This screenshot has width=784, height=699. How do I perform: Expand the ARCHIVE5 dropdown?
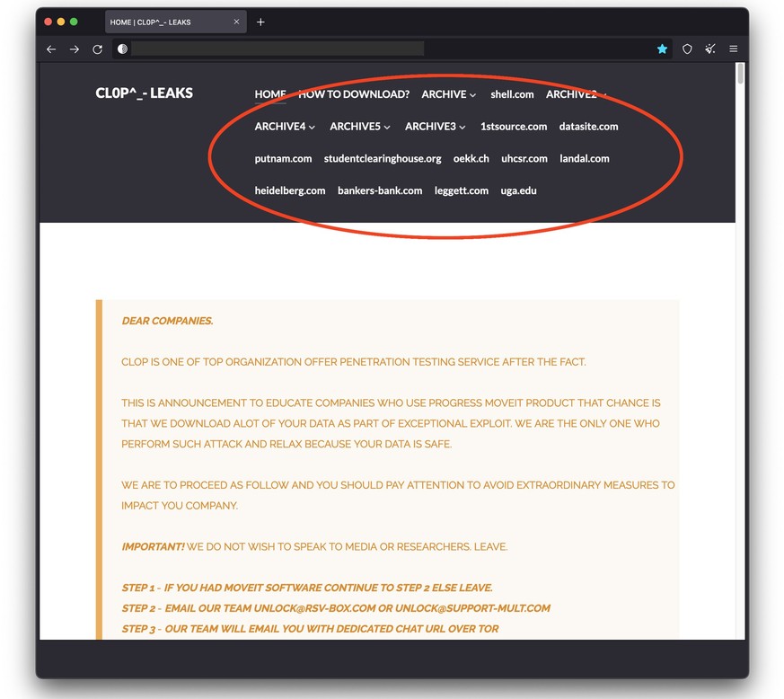point(359,127)
